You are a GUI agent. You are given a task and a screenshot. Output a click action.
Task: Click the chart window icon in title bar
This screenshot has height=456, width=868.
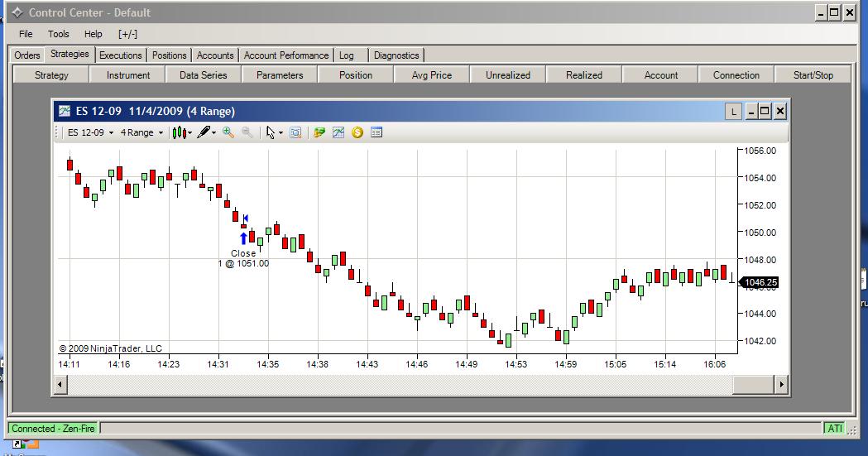click(65, 111)
